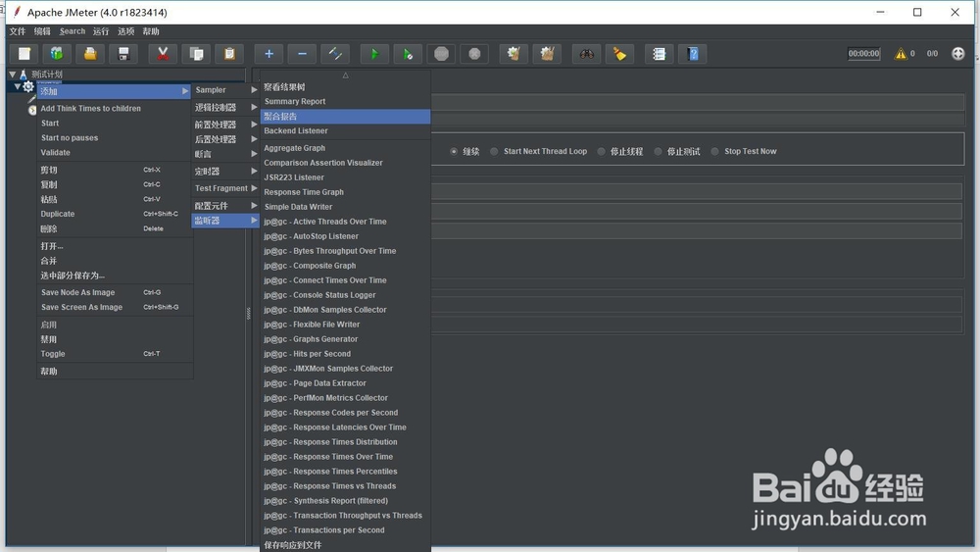Open the 帮助 menu in menu bar
Image resolution: width=980 pixels, height=552 pixels.
pyautogui.click(x=151, y=31)
